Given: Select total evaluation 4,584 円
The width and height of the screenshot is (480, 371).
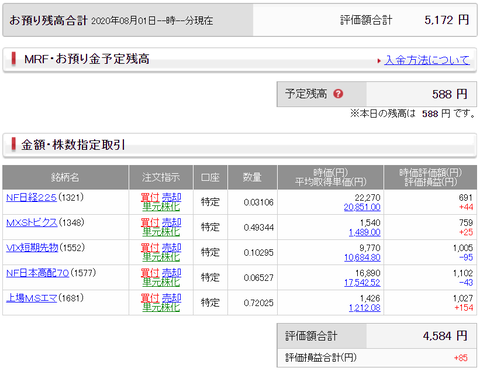Looking at the screenshot, I should click(445, 336).
